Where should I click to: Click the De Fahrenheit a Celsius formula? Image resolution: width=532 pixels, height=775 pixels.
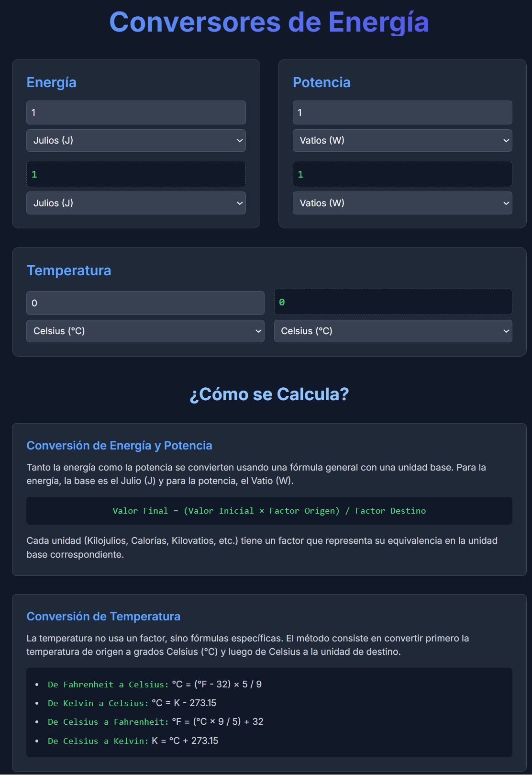[x=155, y=685]
